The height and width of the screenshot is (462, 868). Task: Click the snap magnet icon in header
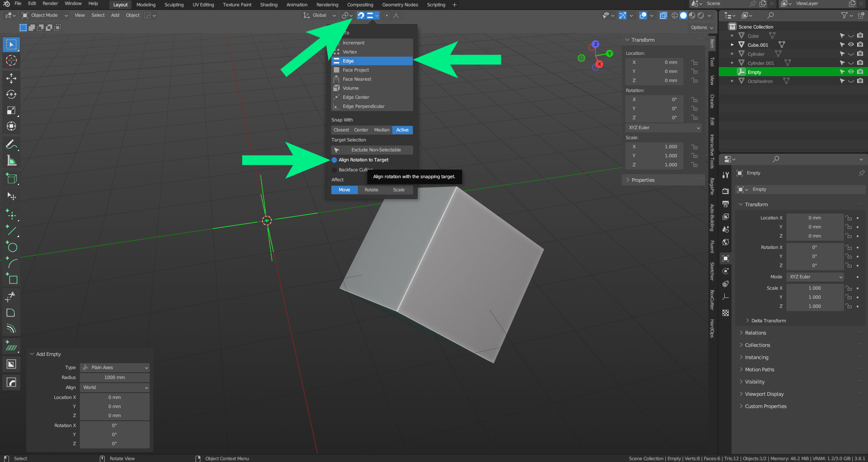[361, 15]
